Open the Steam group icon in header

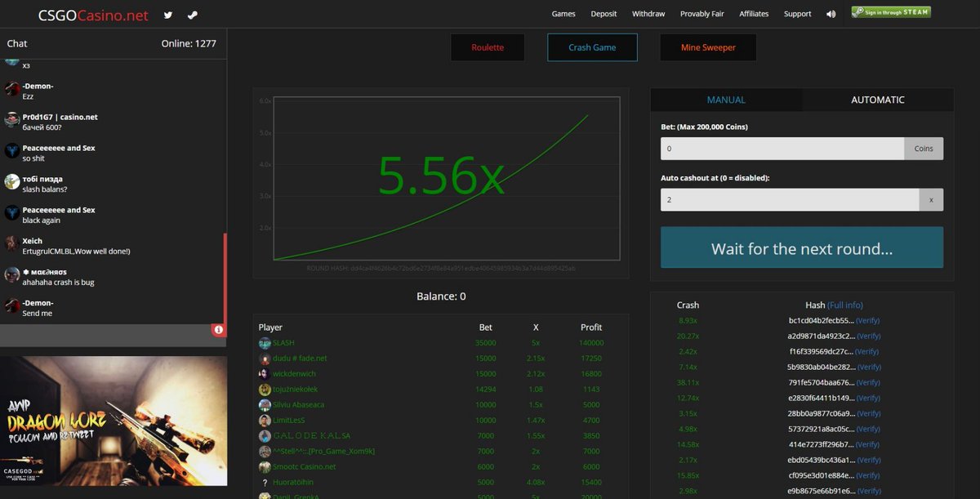[192, 15]
